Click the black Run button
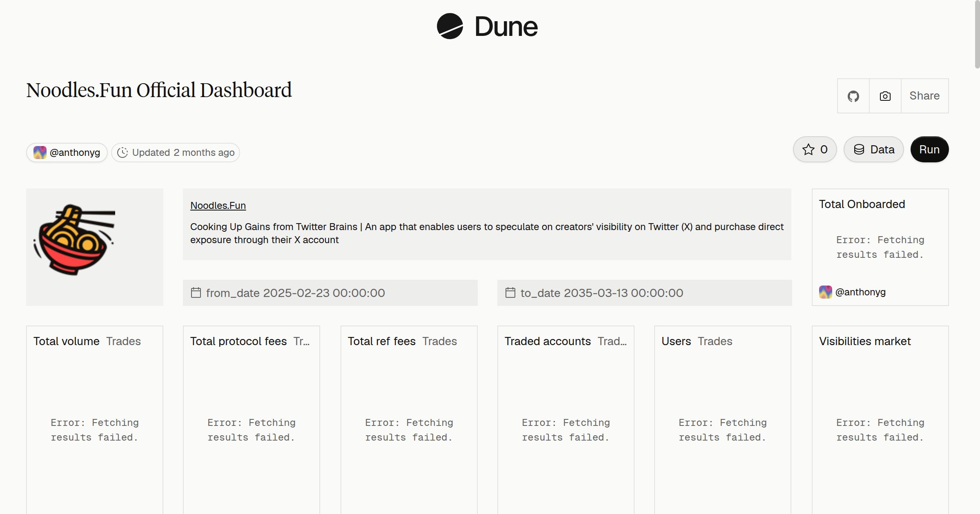The width and height of the screenshot is (980, 514). (929, 149)
